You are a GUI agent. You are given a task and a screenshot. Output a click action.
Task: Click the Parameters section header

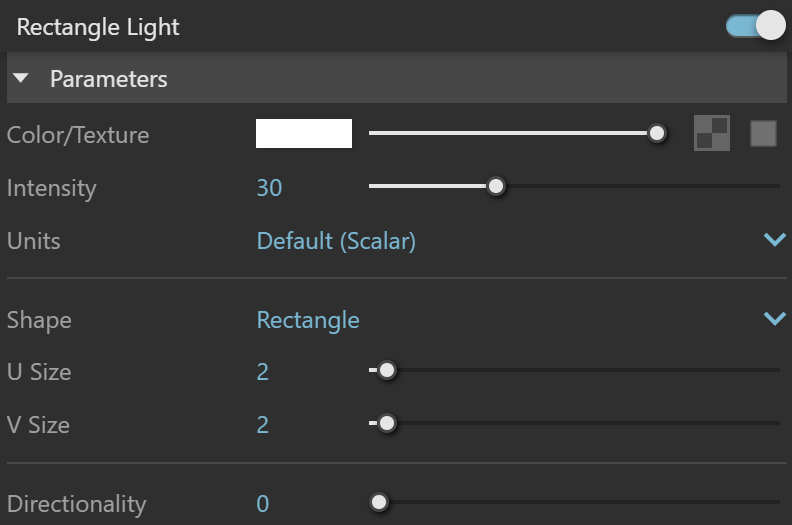pos(397,78)
